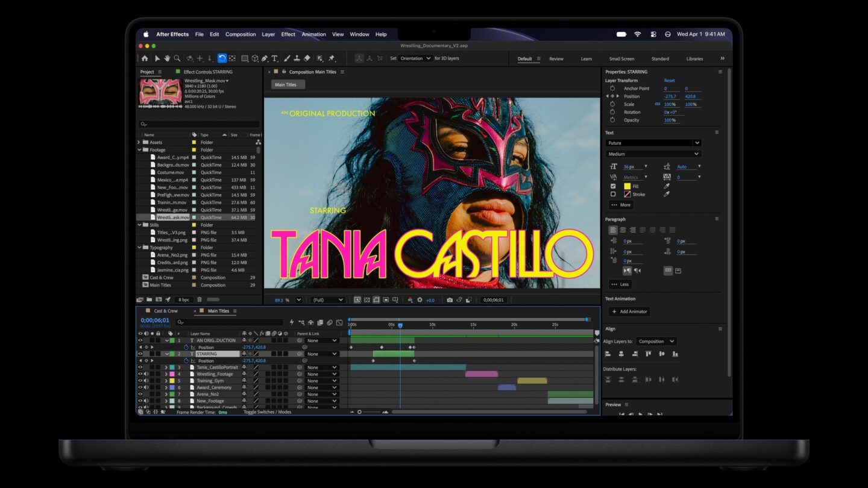Open the font style dropdown showing Medium
The width and height of the screenshot is (868, 488).
[653, 154]
